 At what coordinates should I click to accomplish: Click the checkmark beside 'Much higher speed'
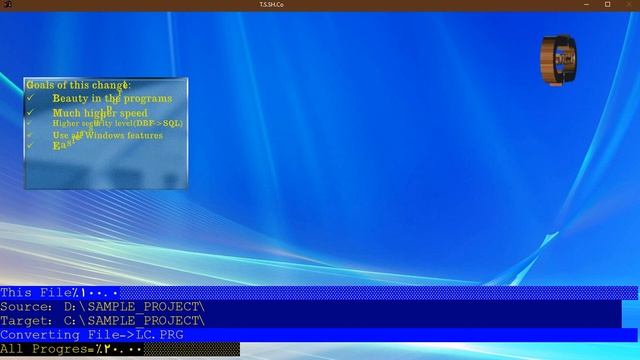click(x=30, y=112)
